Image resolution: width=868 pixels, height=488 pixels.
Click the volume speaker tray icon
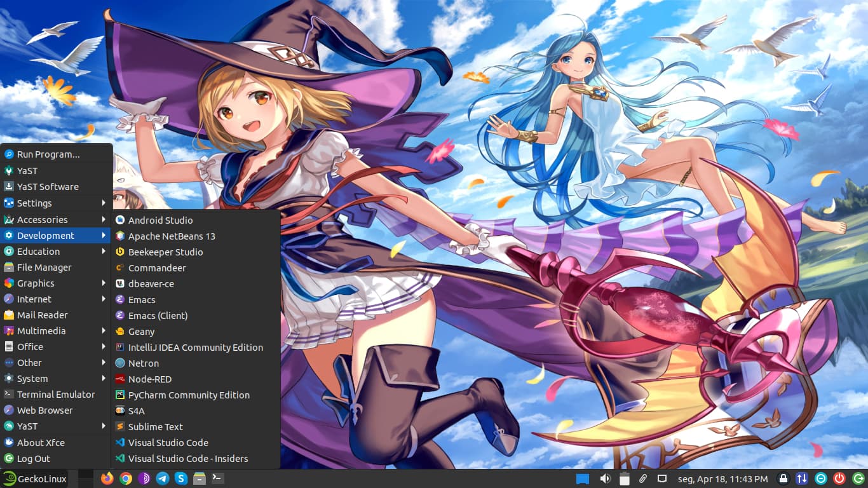[605, 478]
